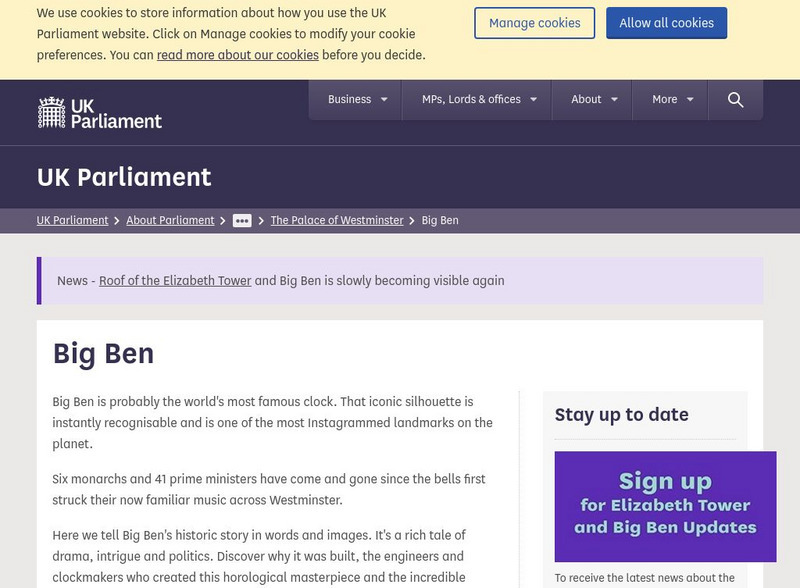The width and height of the screenshot is (800, 588).
Task: Open The Palace of Westminster breadcrumb
Action: (337, 220)
